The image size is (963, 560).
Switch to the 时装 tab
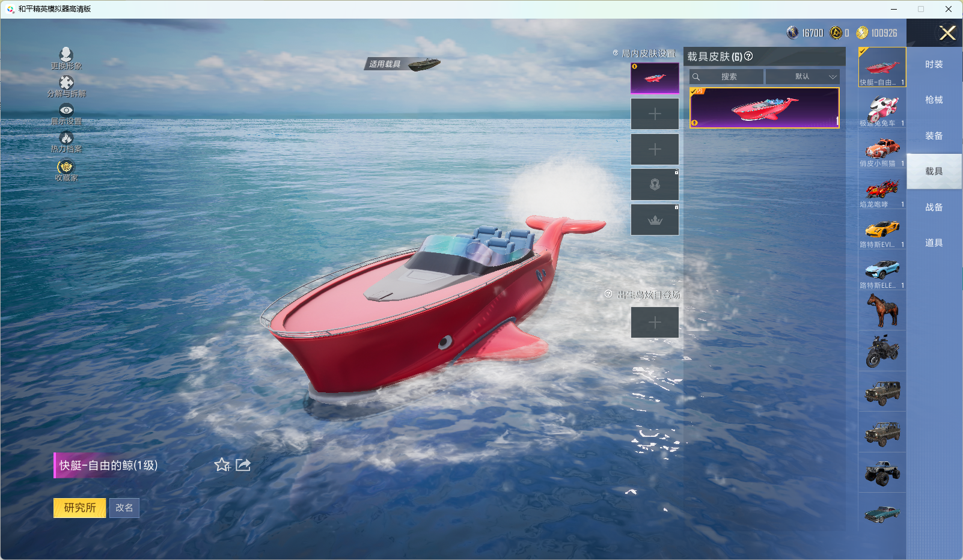pyautogui.click(x=934, y=64)
